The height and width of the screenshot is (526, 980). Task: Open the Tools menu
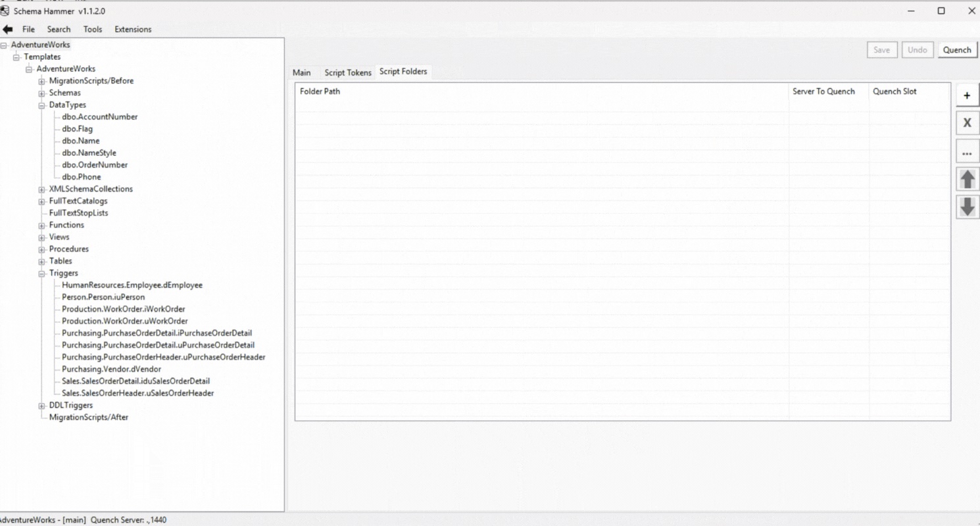click(92, 29)
